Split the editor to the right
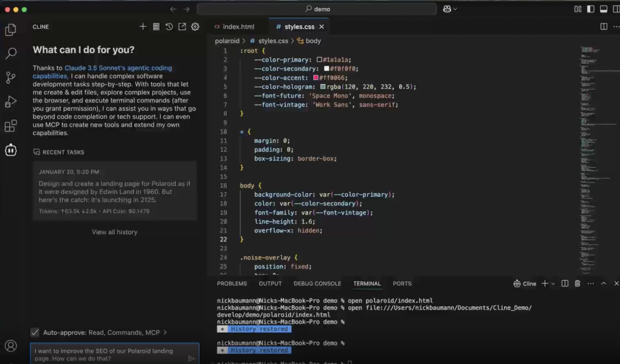Screen dimensions: 620x364 click(x=604, y=26)
